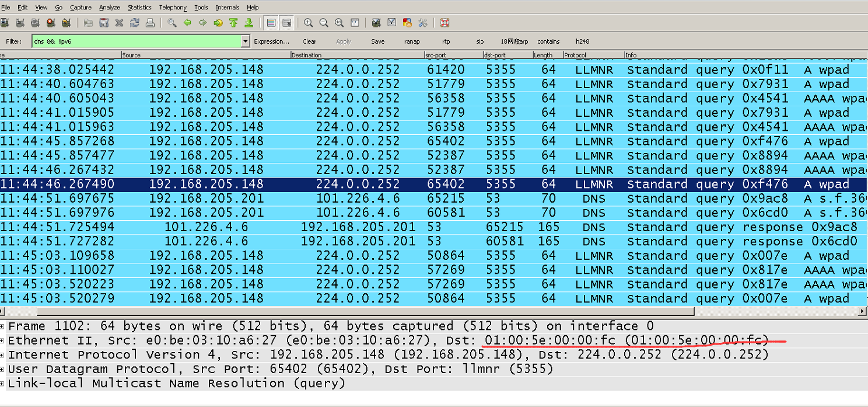This screenshot has width=868, height=407.
Task: Open help lifebuoy icon
Action: click(x=444, y=23)
